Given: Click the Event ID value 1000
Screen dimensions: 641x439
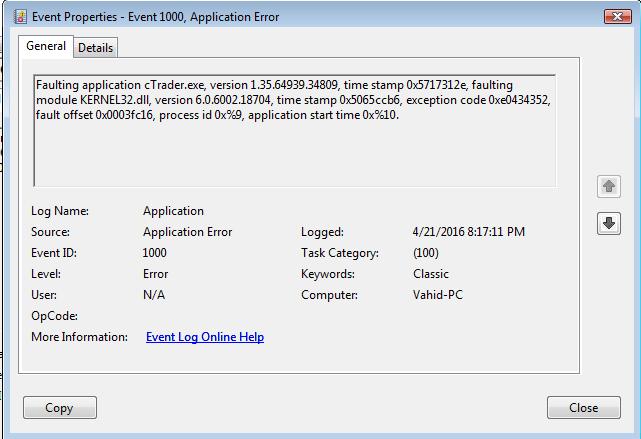Looking at the screenshot, I should [x=155, y=253].
